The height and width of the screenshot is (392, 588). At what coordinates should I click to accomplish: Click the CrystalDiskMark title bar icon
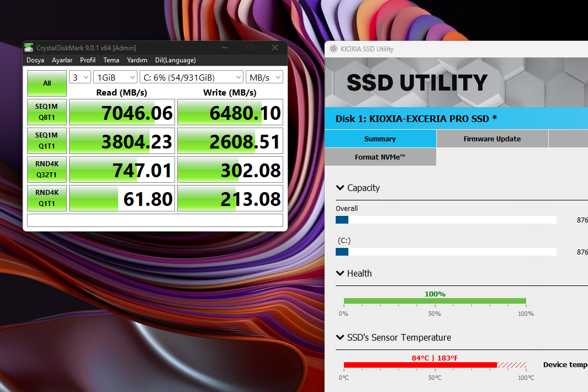click(29, 47)
